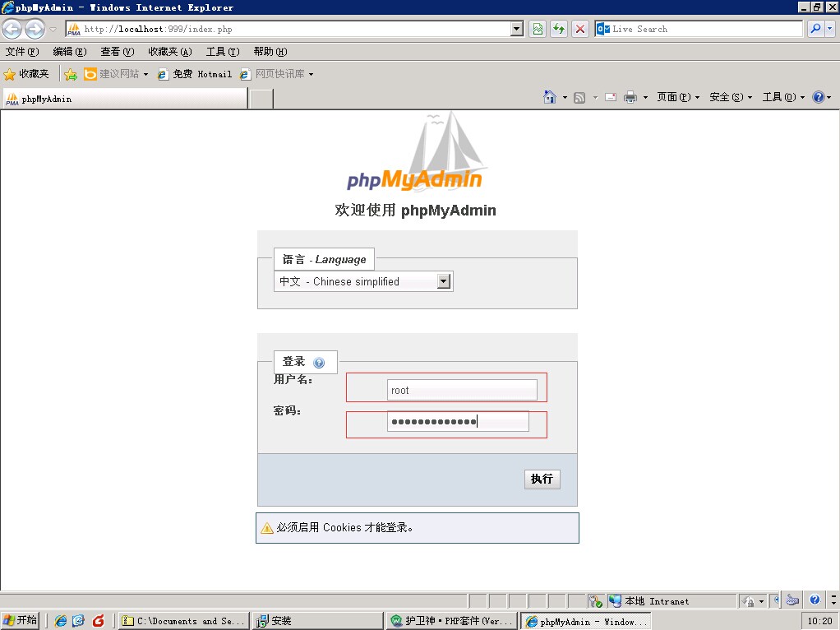Open the 建议网站 suggested sites link
This screenshot has height=630, width=840.
click(116, 74)
